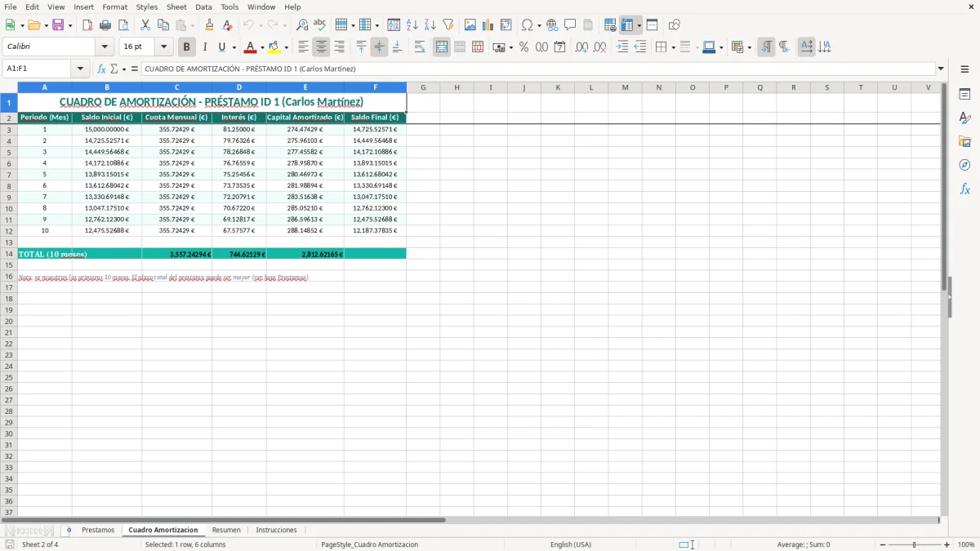This screenshot has width=980, height=551.
Task: Toggle Merge and Center Cells
Action: point(442,47)
